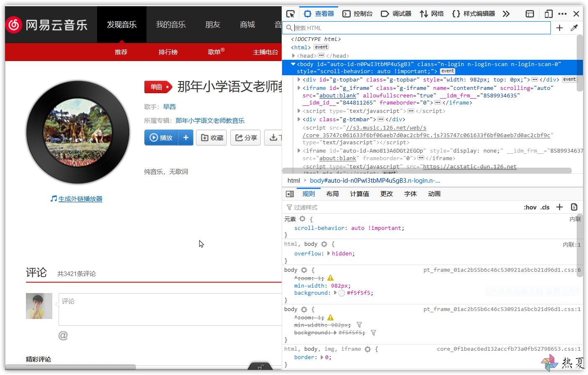
Task: Select the 歌单 sub-navigation item
Action: (x=215, y=52)
